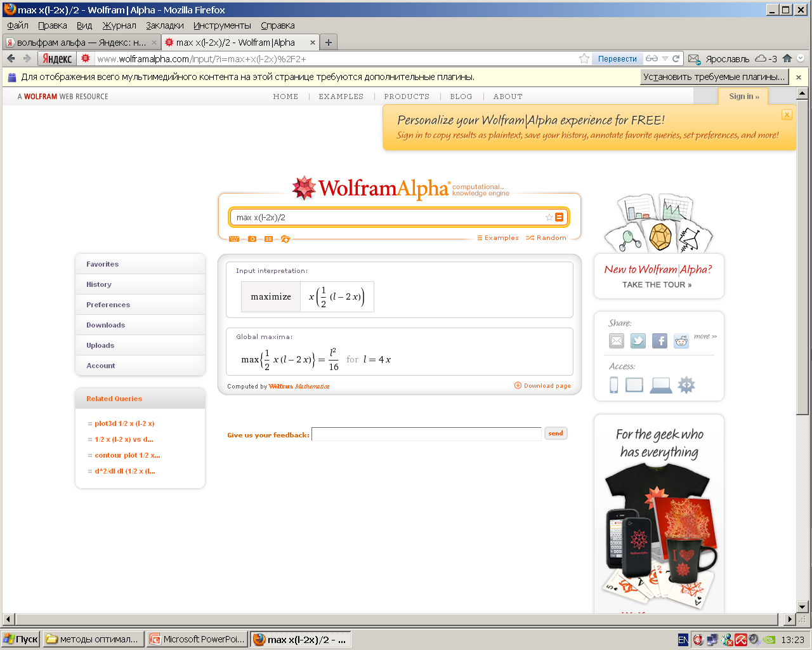Click the image input camera icon
This screenshot has width=812, height=650.
tap(252, 239)
